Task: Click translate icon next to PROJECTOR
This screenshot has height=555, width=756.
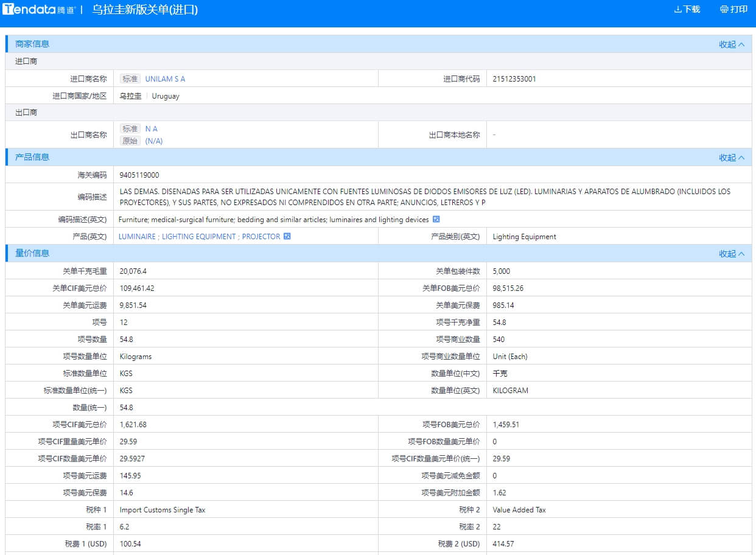Action: pos(287,237)
